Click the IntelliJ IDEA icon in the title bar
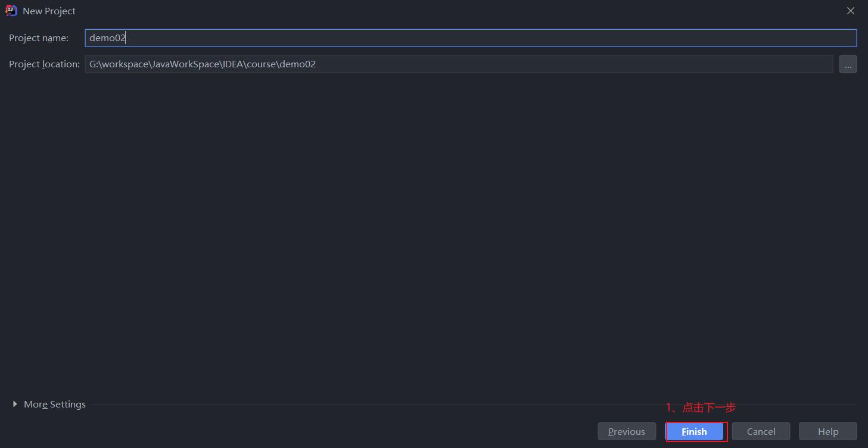The width and height of the screenshot is (868, 448). [11, 11]
